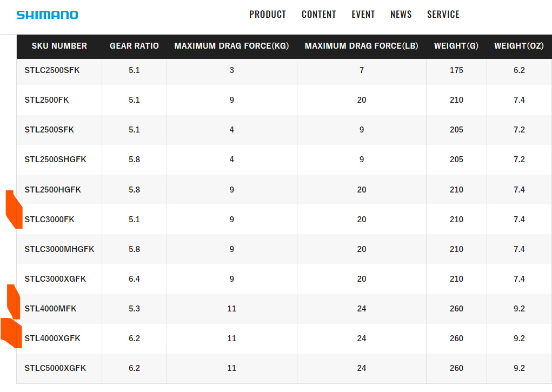
Task: Open the EVENT menu
Action: [x=363, y=15]
